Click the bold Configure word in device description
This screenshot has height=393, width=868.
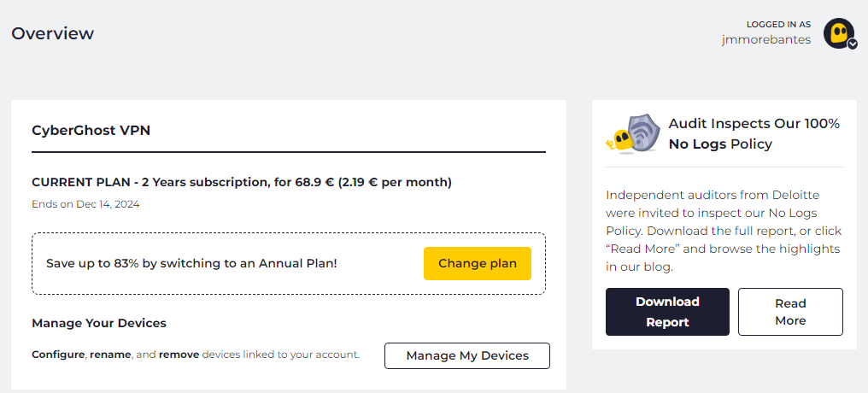(58, 355)
